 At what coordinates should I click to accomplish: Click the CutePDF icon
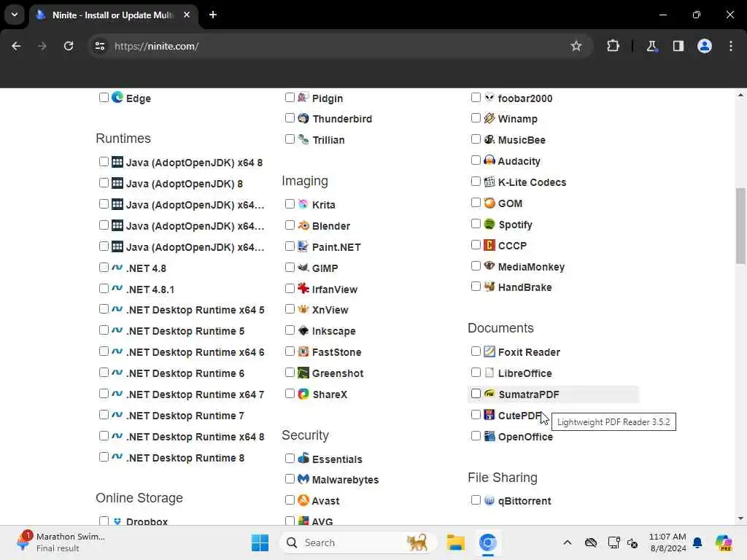pyautogui.click(x=489, y=415)
